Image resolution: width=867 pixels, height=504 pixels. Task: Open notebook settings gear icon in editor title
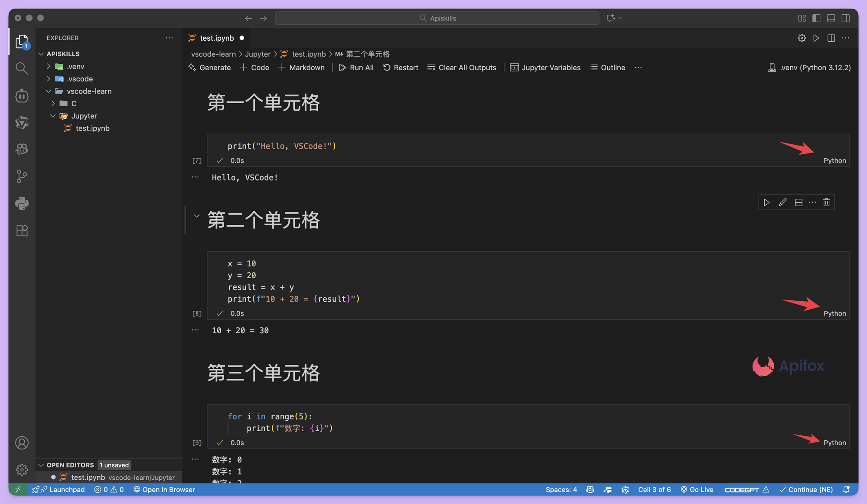(x=802, y=38)
